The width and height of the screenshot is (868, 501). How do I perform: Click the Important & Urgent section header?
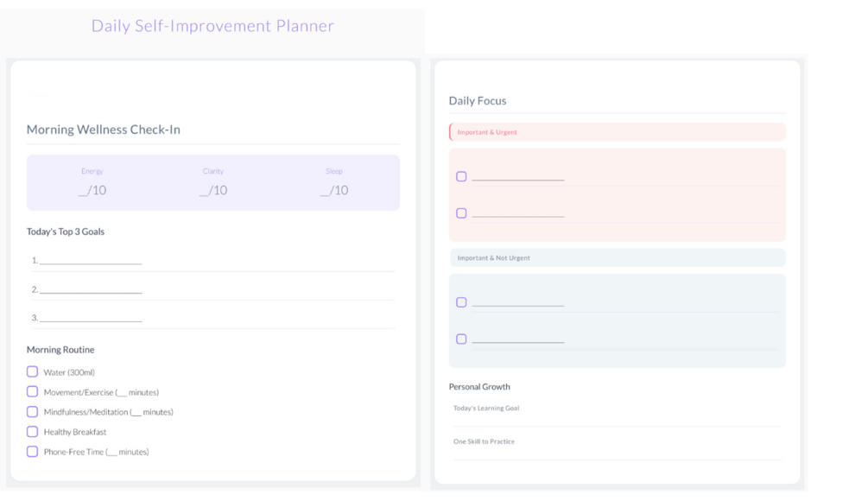pos(617,132)
